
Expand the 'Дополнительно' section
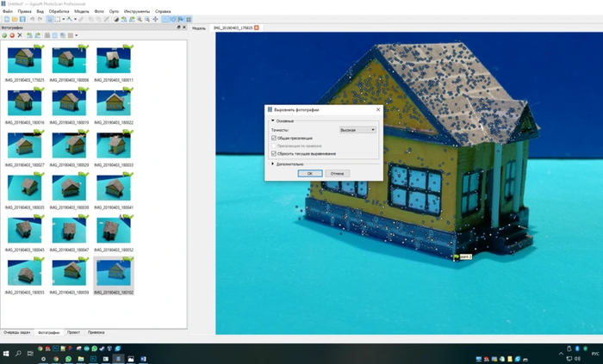tap(273, 163)
